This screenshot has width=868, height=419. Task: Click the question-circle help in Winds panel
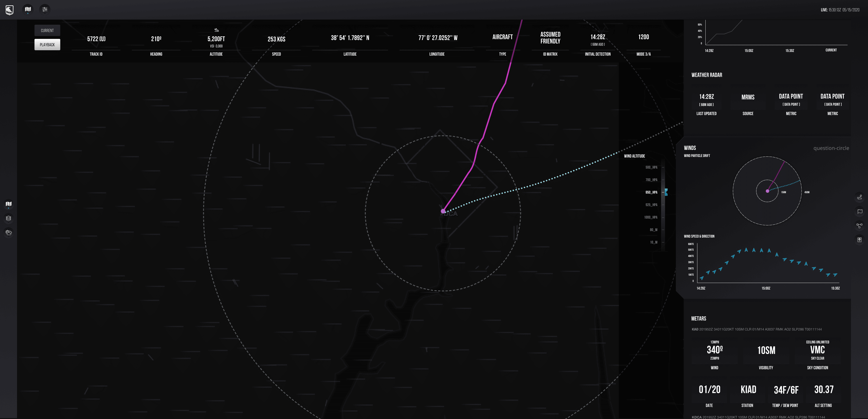pos(831,148)
